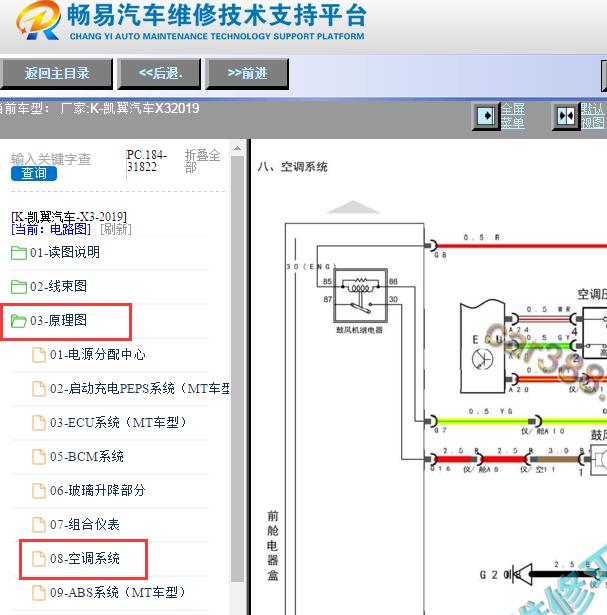
Task: Click the sidebar scrollbar up arrow
Action: coord(237,148)
